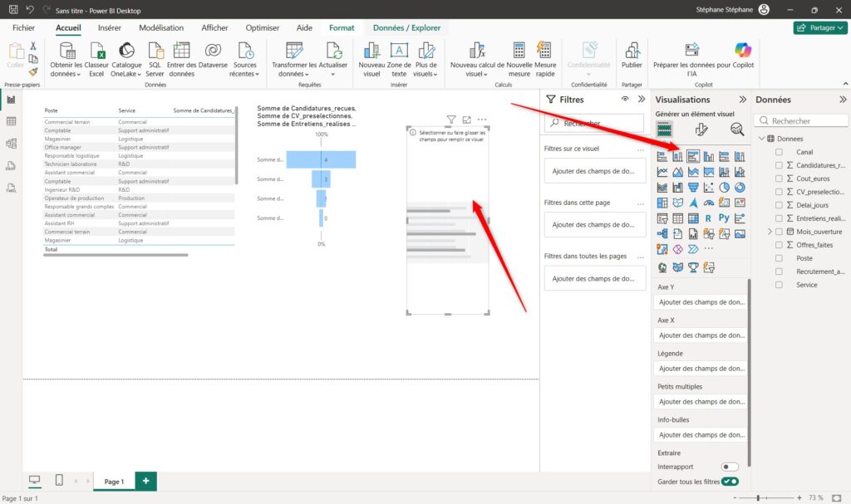Check the Offres_faites field checkbox
Screen dimensions: 851x504
click(x=779, y=245)
